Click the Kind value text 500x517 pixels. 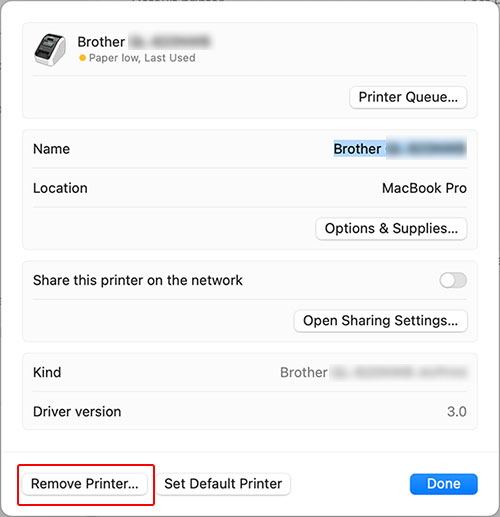[373, 372]
